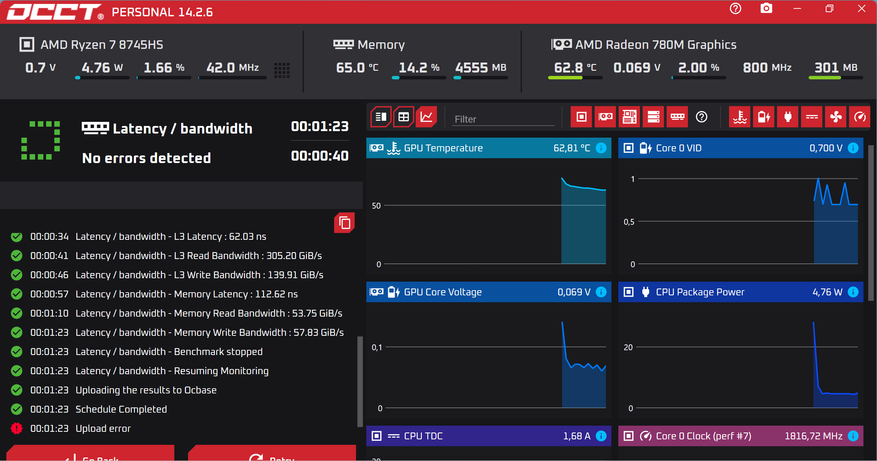Screen dimensions: 877x461
Task: Click the memory usage value 4555 MB
Action: 480,68
